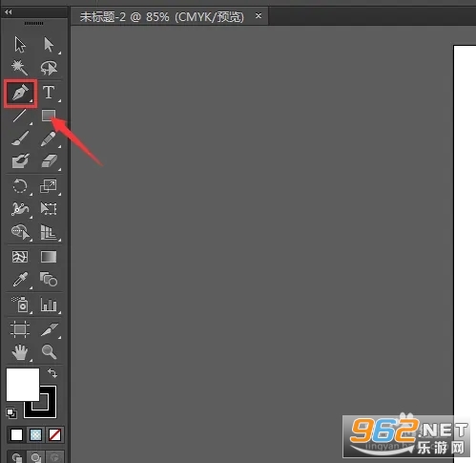Enable Draw Inside mode

click(54, 457)
